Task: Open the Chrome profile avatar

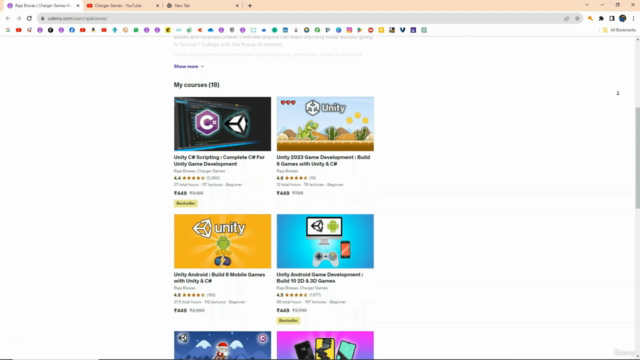Action: click(622, 18)
